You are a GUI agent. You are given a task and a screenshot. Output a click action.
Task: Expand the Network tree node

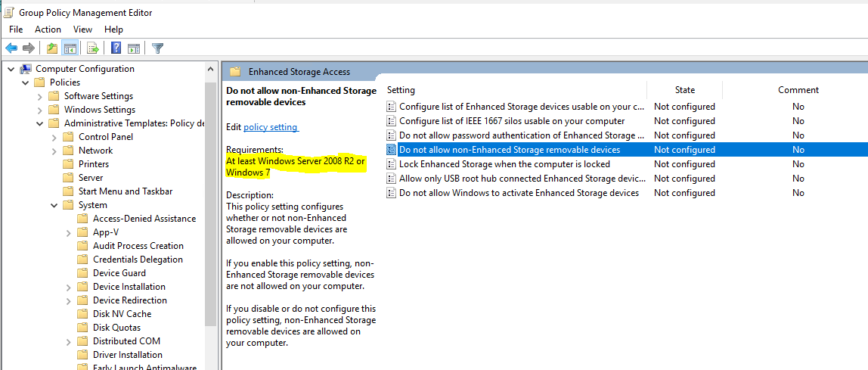click(54, 151)
